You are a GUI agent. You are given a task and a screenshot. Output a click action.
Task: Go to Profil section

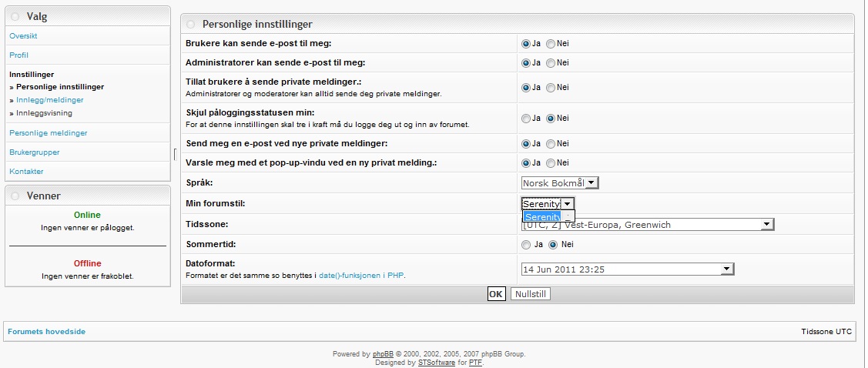[18, 55]
